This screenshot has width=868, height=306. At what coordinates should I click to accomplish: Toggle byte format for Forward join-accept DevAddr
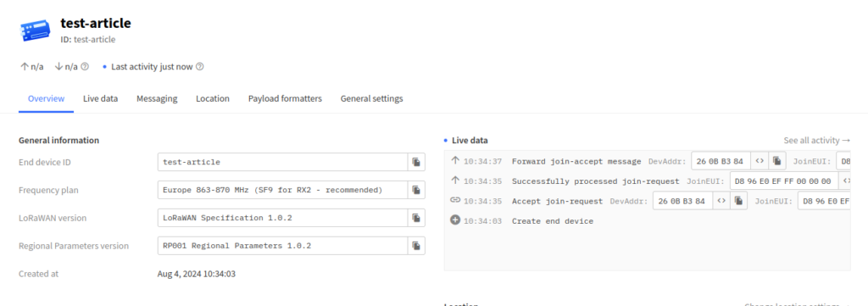click(x=759, y=161)
